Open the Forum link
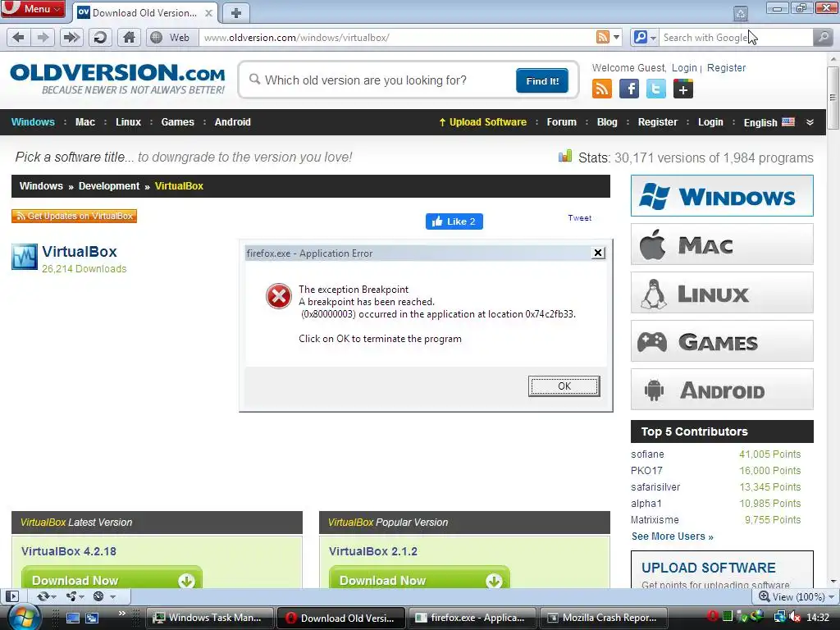 561,122
